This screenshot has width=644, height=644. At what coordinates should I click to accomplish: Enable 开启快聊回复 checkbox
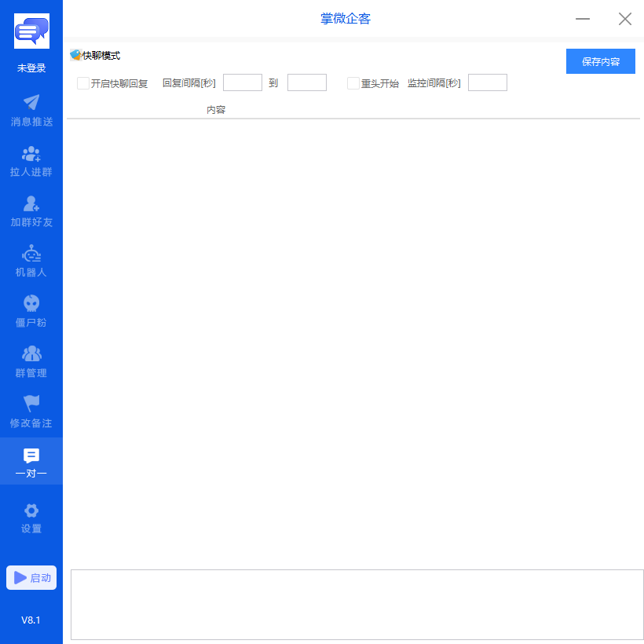(x=83, y=83)
